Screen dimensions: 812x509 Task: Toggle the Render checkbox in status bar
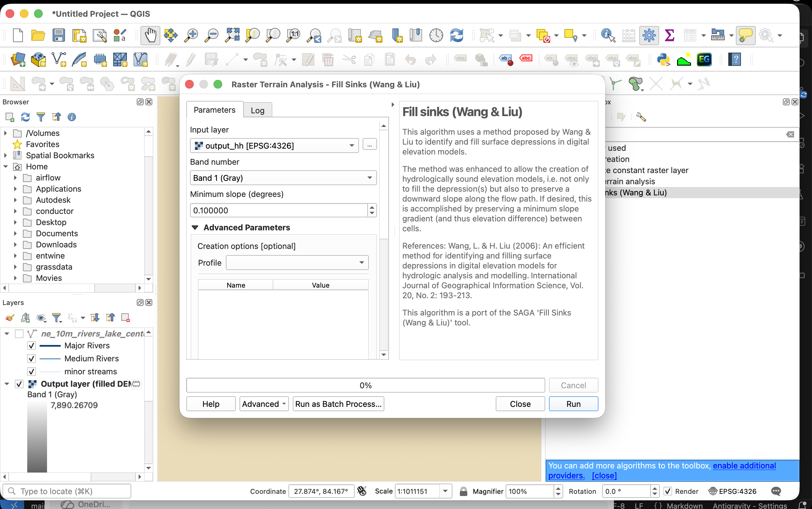668,491
